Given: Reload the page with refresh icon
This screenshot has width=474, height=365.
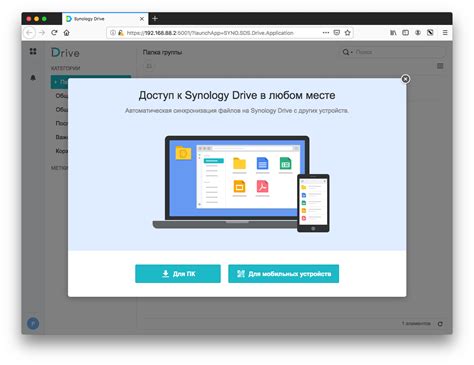Looking at the screenshot, I should (x=54, y=33).
